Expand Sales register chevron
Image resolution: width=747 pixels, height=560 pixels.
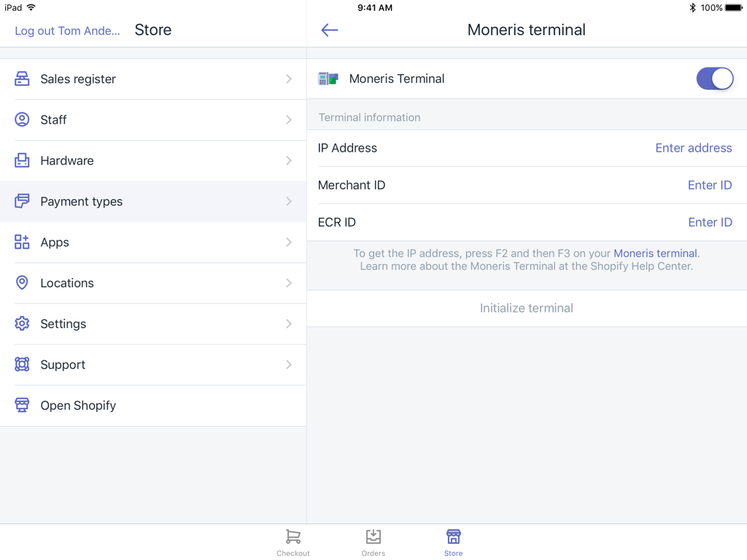(289, 79)
